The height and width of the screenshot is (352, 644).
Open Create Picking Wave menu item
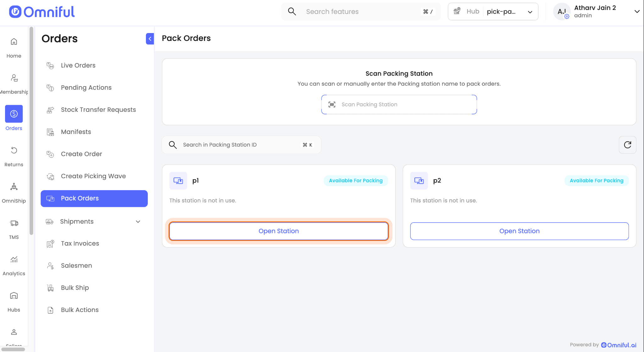coord(93,176)
